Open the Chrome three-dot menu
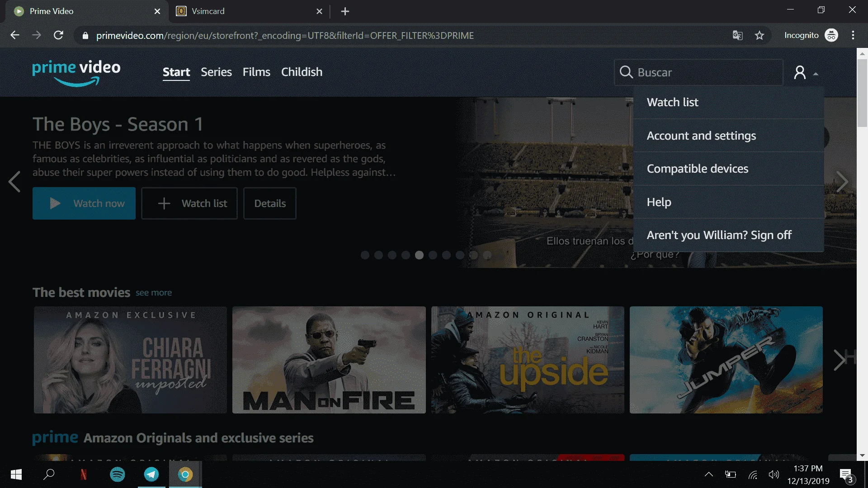The width and height of the screenshot is (868, 488). coord(853,35)
